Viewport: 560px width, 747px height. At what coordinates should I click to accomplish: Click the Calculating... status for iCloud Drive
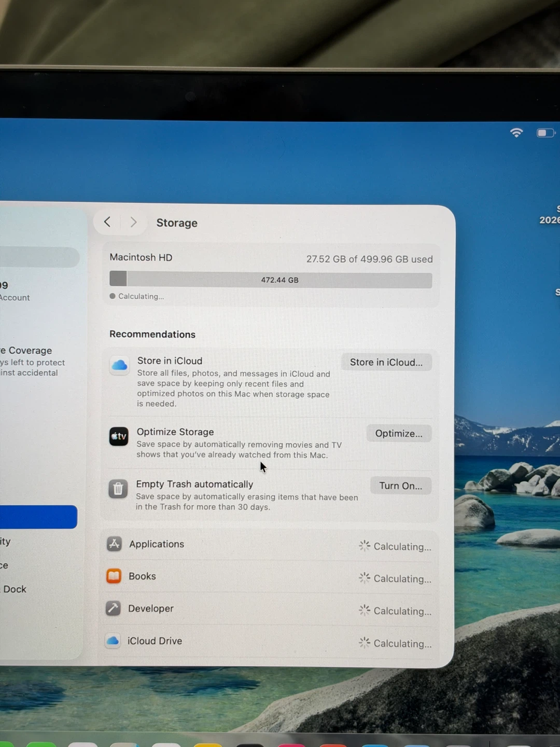click(x=396, y=643)
